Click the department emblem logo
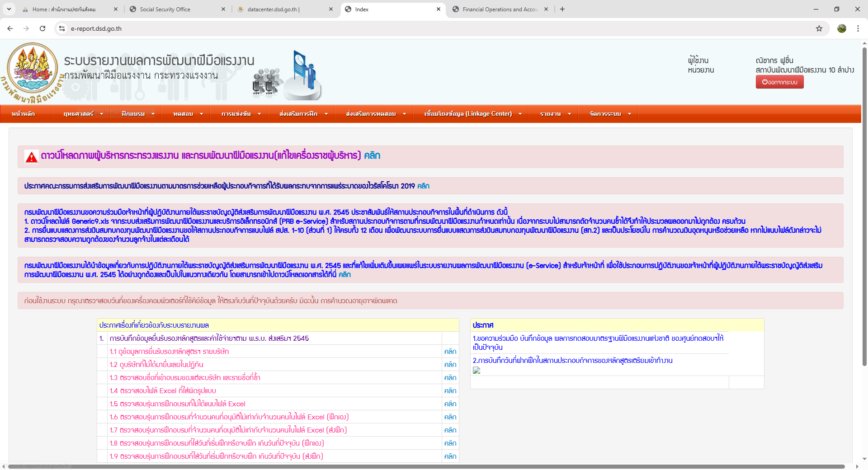 [33, 70]
